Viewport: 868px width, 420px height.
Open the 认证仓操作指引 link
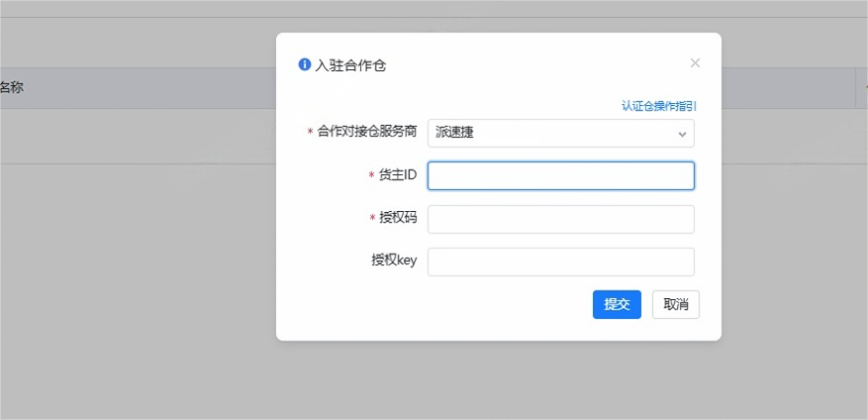tap(659, 106)
